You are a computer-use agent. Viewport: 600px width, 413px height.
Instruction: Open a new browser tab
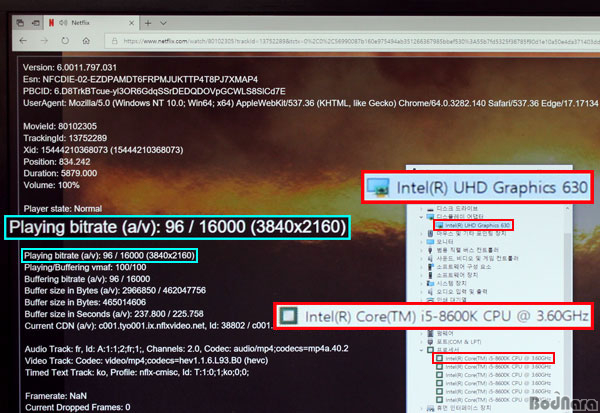(148, 23)
